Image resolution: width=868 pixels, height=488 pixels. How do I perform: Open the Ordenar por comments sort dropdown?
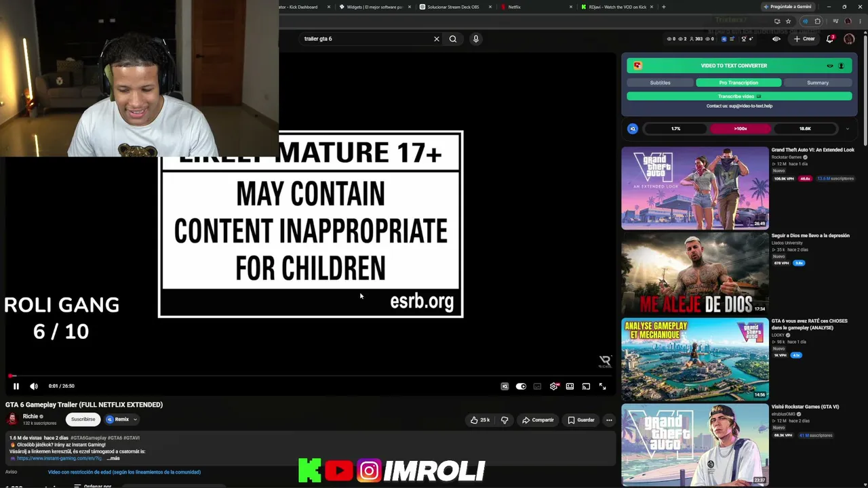coord(93,485)
